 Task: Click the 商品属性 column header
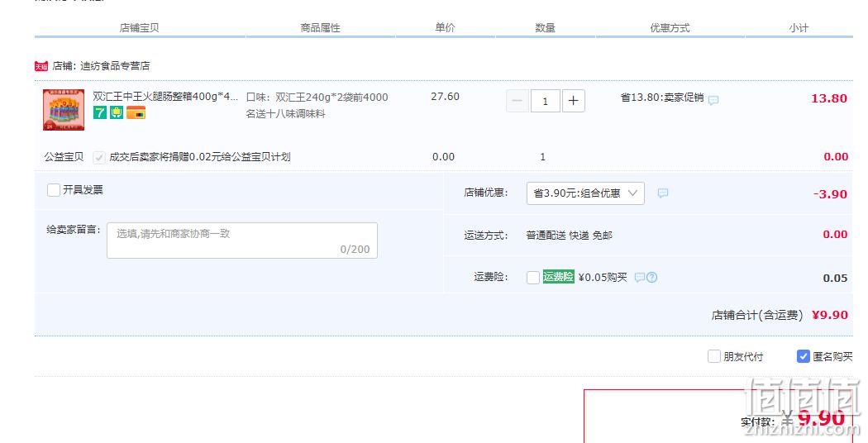pos(321,28)
